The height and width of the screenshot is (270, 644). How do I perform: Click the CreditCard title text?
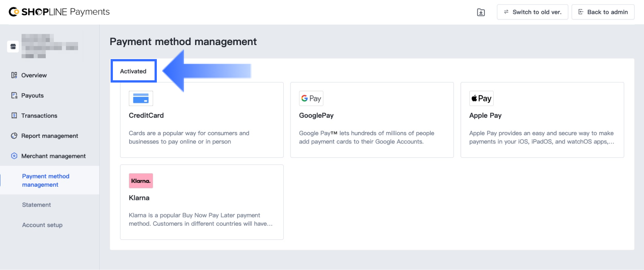point(146,115)
